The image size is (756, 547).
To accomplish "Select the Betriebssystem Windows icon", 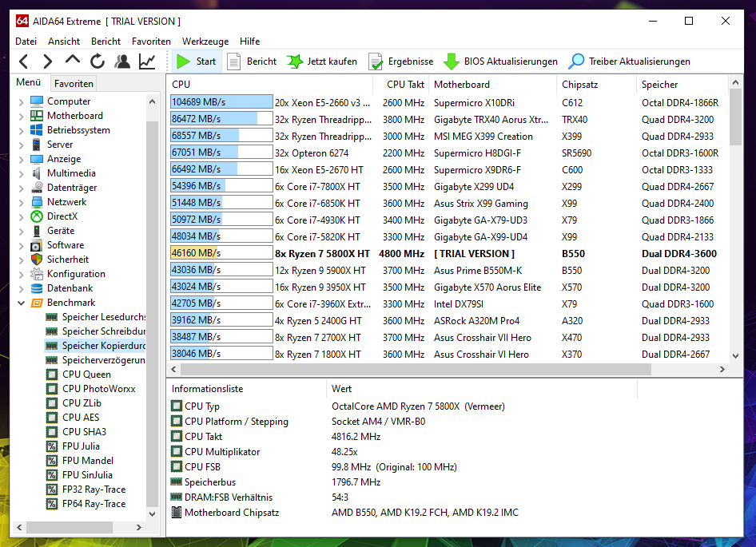I will coord(37,130).
